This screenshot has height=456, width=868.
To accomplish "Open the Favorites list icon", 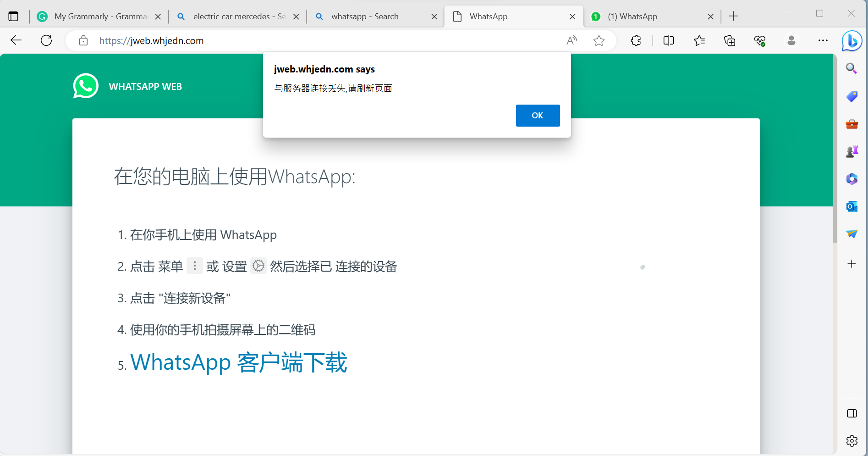I will (699, 40).
